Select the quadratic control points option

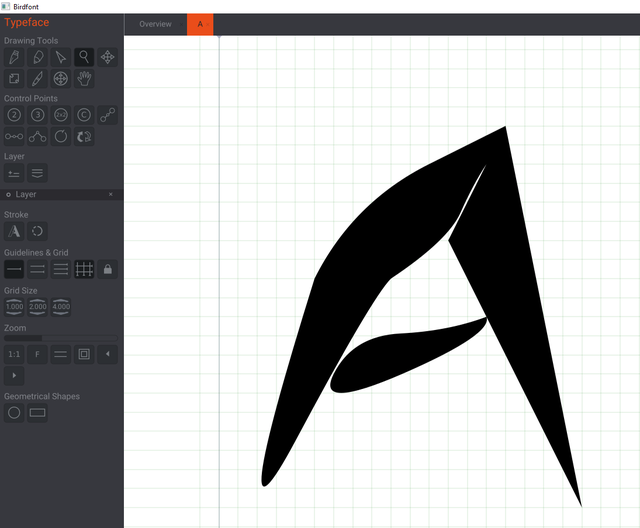tap(14, 115)
